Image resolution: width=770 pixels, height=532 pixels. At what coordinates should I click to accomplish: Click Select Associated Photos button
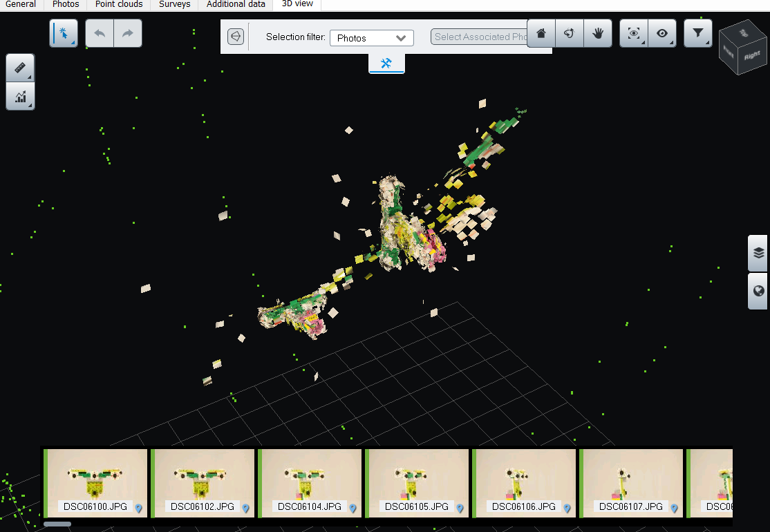pyautogui.click(x=480, y=37)
